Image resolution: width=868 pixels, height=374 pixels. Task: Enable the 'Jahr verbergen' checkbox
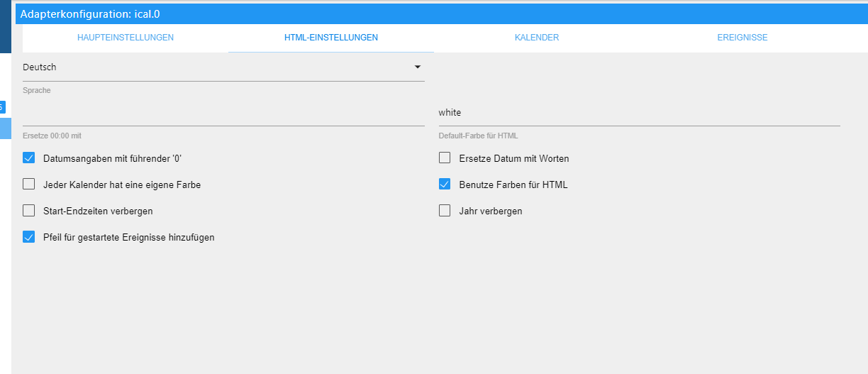coord(445,211)
